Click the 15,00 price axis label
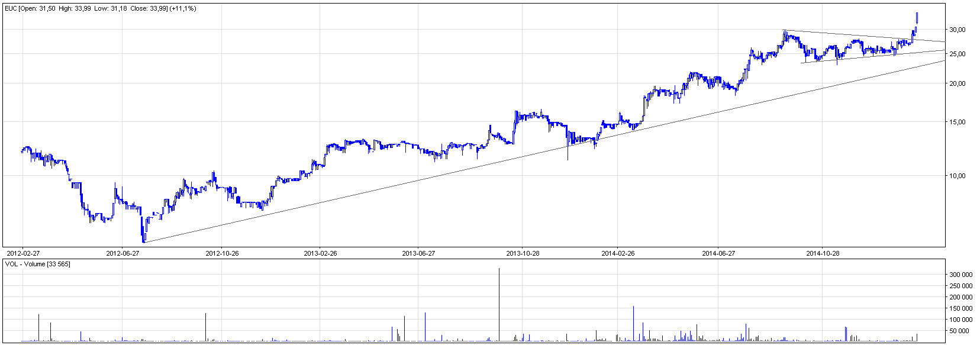Image resolution: width=980 pixels, height=345 pixels. pyautogui.click(x=958, y=122)
